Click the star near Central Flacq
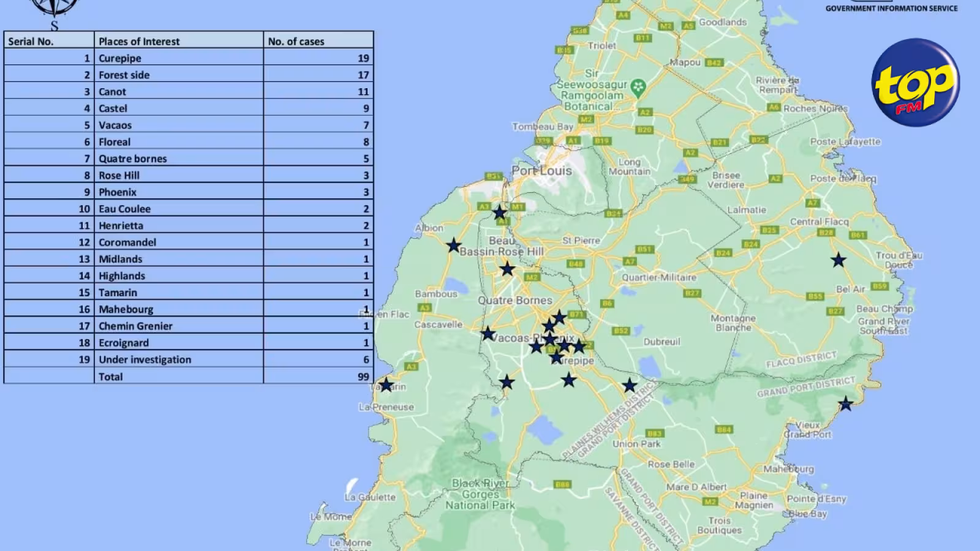Screen dimensions: 980x551 tap(838, 260)
